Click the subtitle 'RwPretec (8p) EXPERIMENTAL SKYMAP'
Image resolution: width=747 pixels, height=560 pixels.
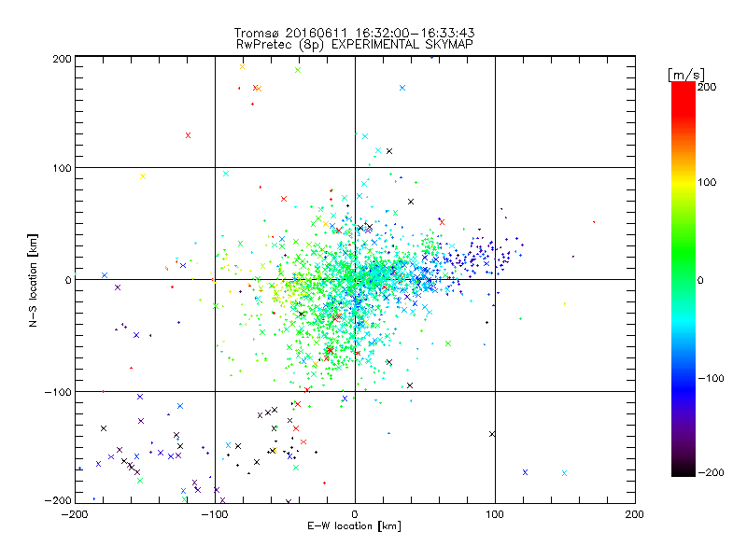click(354, 45)
